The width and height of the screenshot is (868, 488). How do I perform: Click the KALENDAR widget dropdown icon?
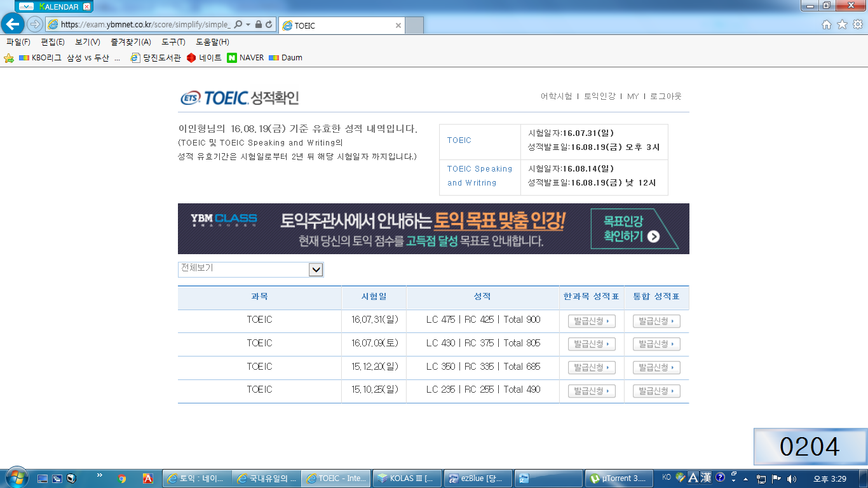click(x=26, y=6)
